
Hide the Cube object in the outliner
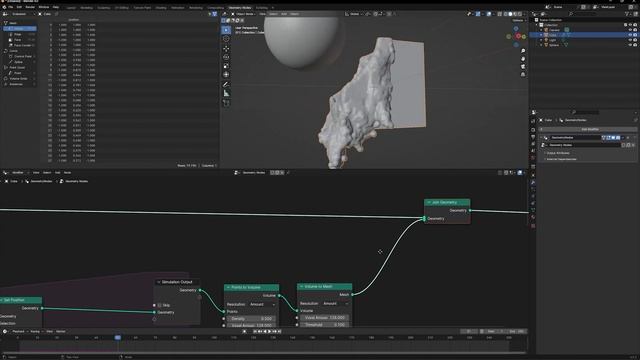pos(630,35)
